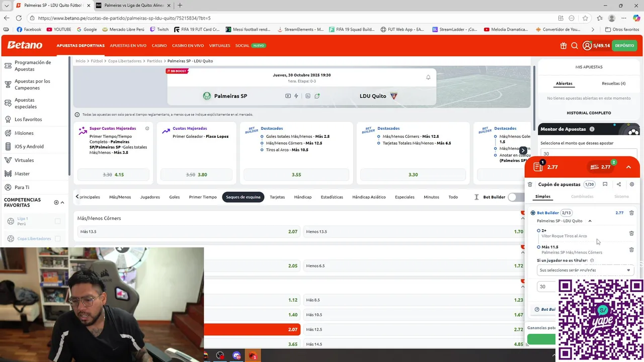Viewport: 644px width, 362px height.
Task: Click the info icon on Super Cuotas Mejoradas
Action: pos(147,128)
